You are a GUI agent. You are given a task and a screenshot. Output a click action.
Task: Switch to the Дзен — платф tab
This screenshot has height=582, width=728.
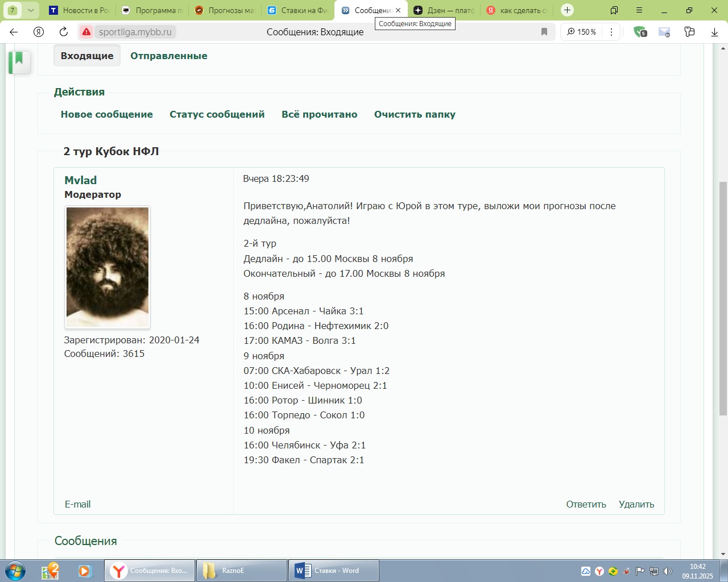pos(444,10)
